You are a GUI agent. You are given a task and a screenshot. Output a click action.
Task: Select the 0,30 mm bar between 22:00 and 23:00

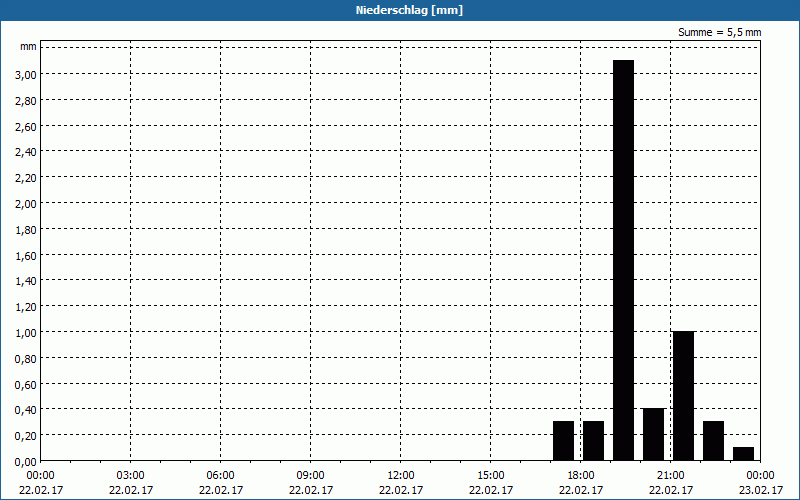(713, 441)
